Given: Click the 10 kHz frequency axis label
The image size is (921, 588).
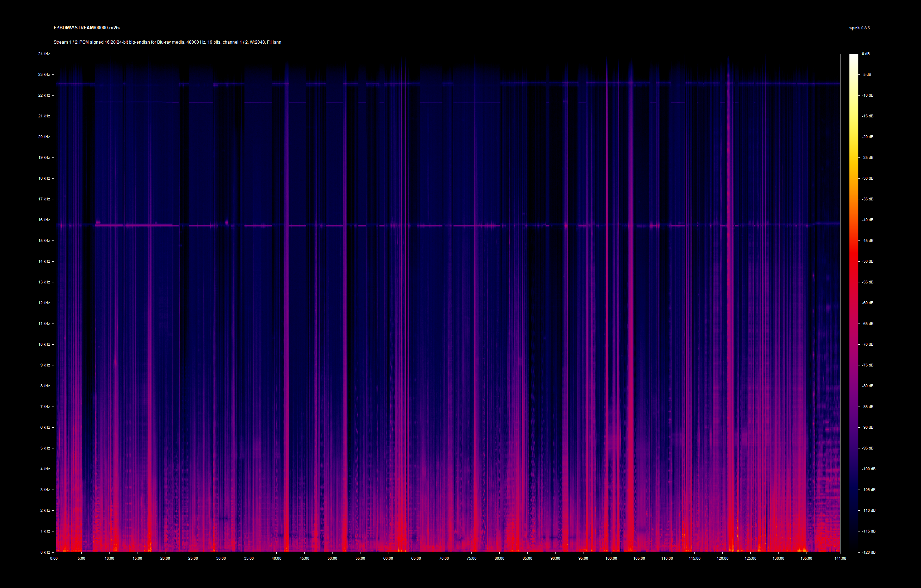Looking at the screenshot, I should click(x=44, y=345).
